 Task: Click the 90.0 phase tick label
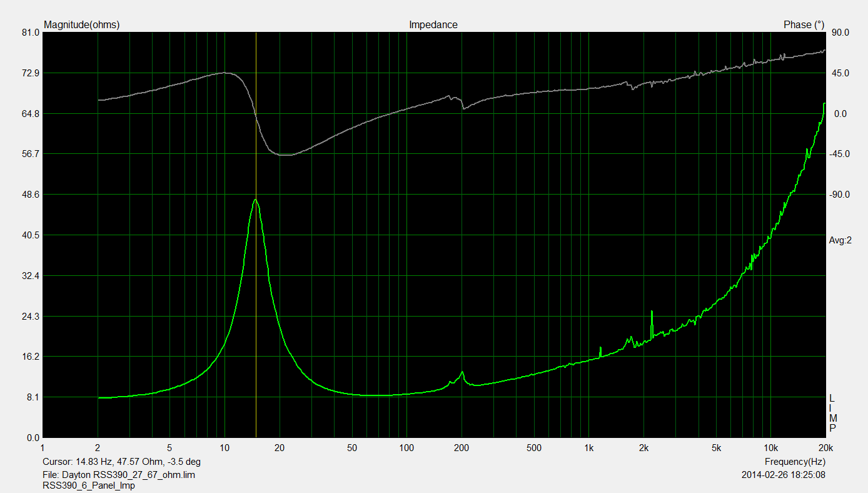[838, 33]
